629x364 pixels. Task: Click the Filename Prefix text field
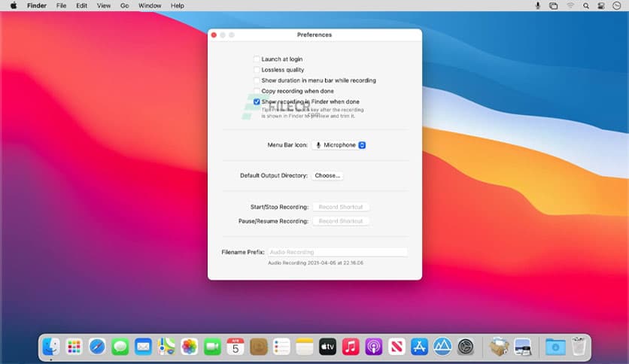(x=337, y=252)
